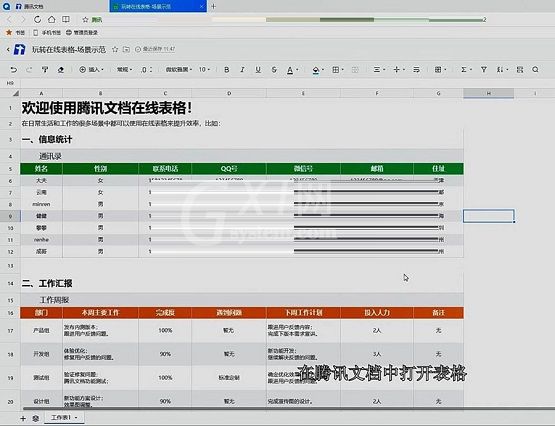Open the 手机书签 mobile bookmarks
The width and height of the screenshot is (555, 426).
pyautogui.click(x=47, y=33)
